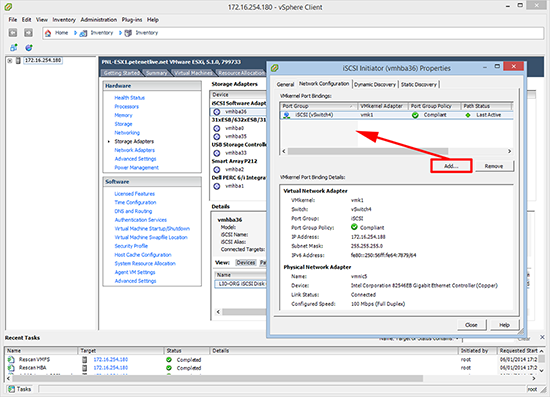Open the View menu
Image resolution: width=550 pixels, height=397 pixels.
pos(42,20)
